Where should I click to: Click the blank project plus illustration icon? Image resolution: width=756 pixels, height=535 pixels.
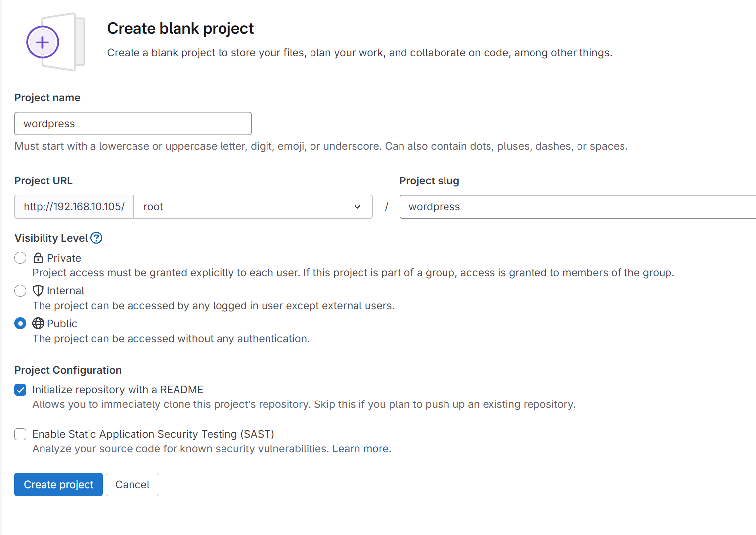pyautogui.click(x=55, y=42)
